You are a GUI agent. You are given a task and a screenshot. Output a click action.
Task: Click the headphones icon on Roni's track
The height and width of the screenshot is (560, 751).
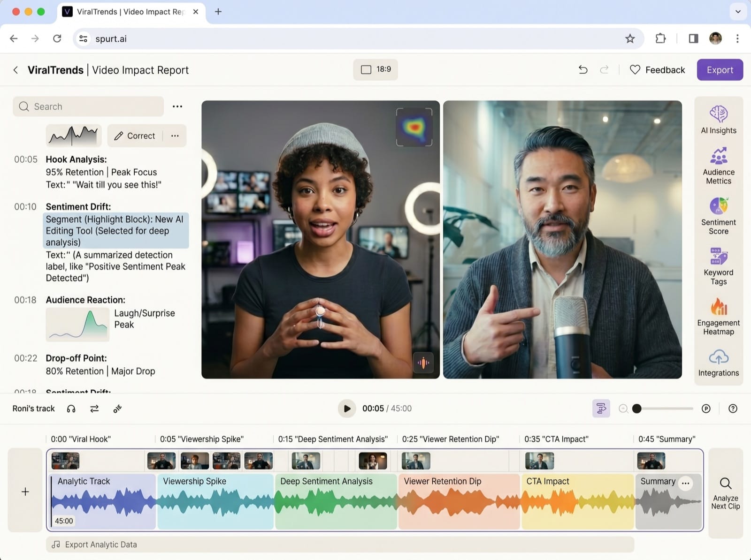click(x=71, y=409)
